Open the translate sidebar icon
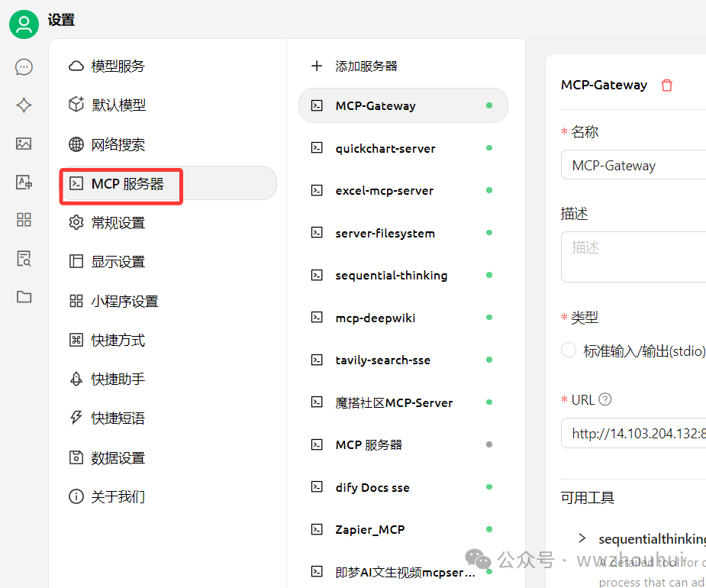Viewport: 706px width, 588px height. [x=24, y=183]
